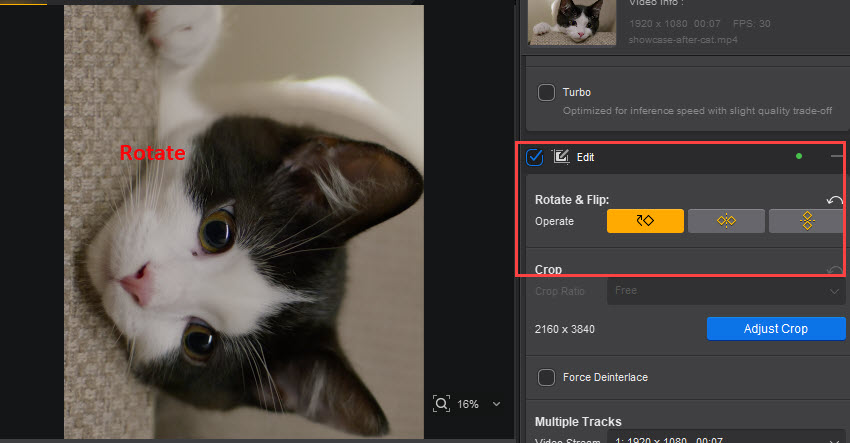Click the zoom-to-fit magnifier icon
Viewport: 850px width, 443px height.
pos(441,404)
